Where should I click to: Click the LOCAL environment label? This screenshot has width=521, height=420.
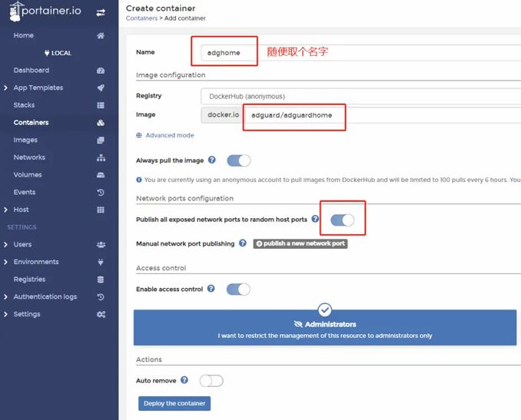(x=61, y=53)
